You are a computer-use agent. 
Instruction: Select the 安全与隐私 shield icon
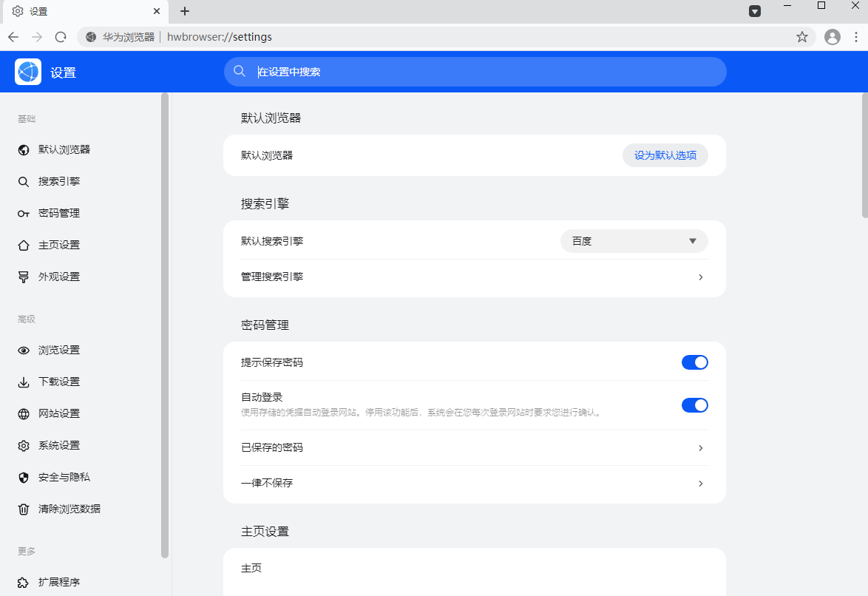[24, 477]
